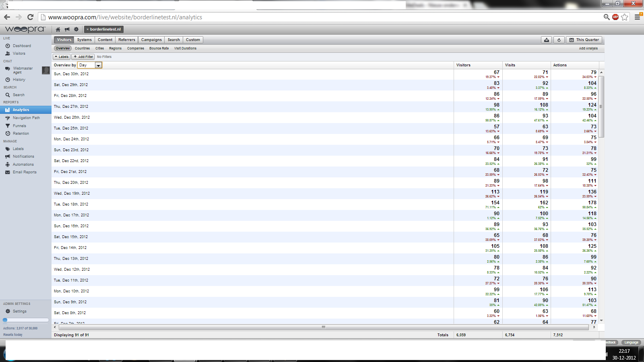Screen dimensions: 644x362
Task: Open Automations under Manage
Action: click(x=23, y=165)
